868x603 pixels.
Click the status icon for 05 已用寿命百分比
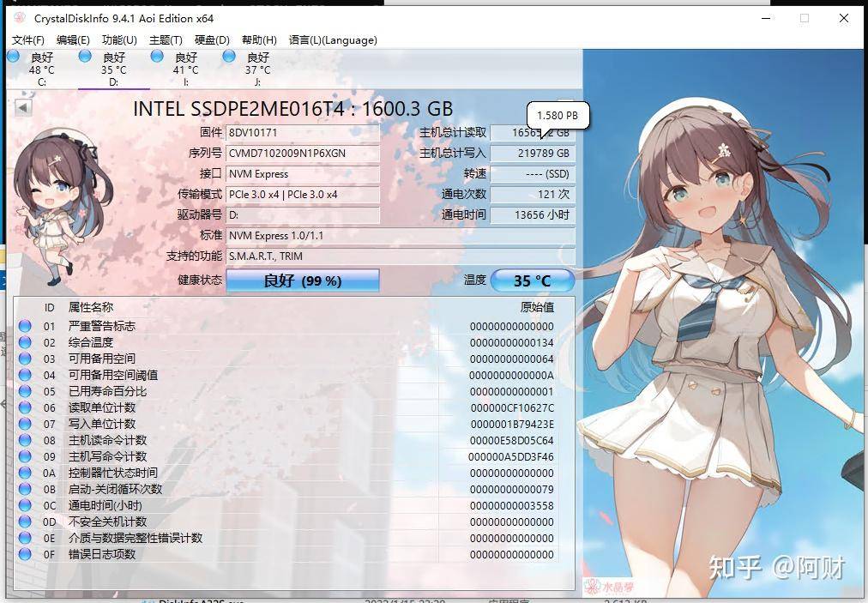point(25,391)
